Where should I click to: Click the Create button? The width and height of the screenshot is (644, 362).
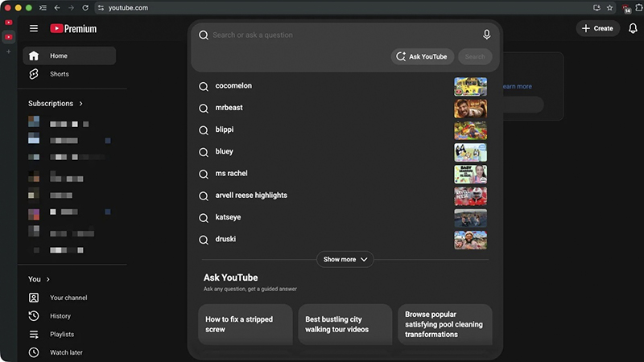pos(597,28)
